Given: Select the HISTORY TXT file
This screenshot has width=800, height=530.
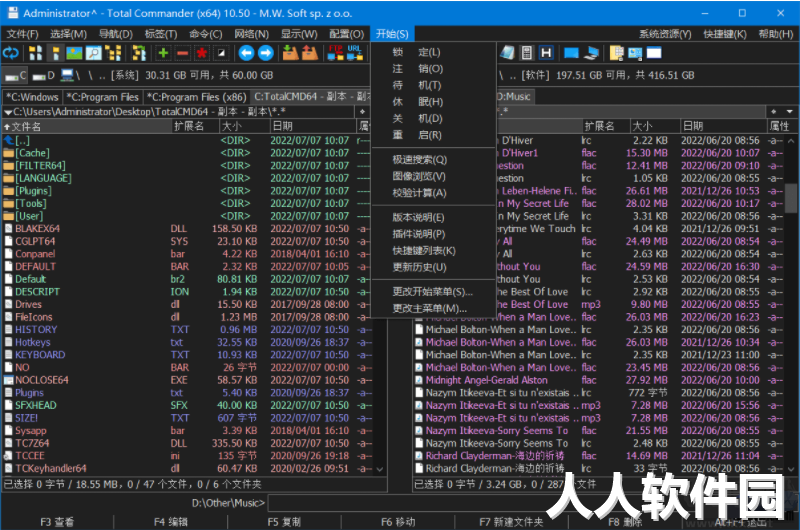Looking at the screenshot, I should [x=186, y=330].
